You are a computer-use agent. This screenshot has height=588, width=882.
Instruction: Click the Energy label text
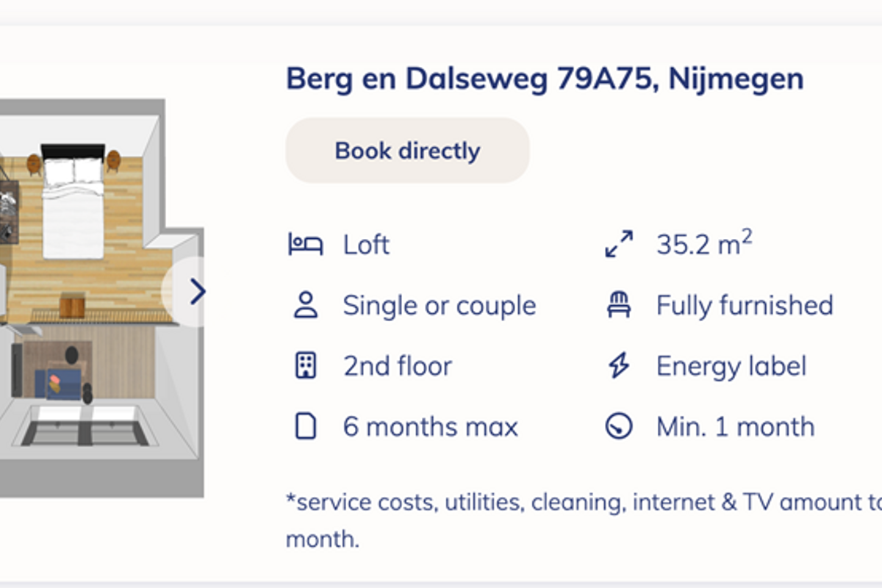point(731,366)
